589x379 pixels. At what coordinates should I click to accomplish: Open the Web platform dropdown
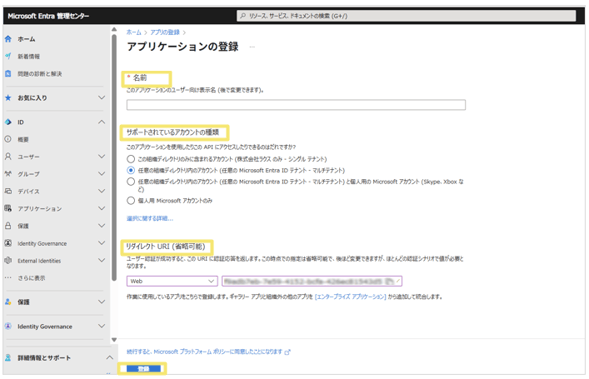[x=172, y=281]
